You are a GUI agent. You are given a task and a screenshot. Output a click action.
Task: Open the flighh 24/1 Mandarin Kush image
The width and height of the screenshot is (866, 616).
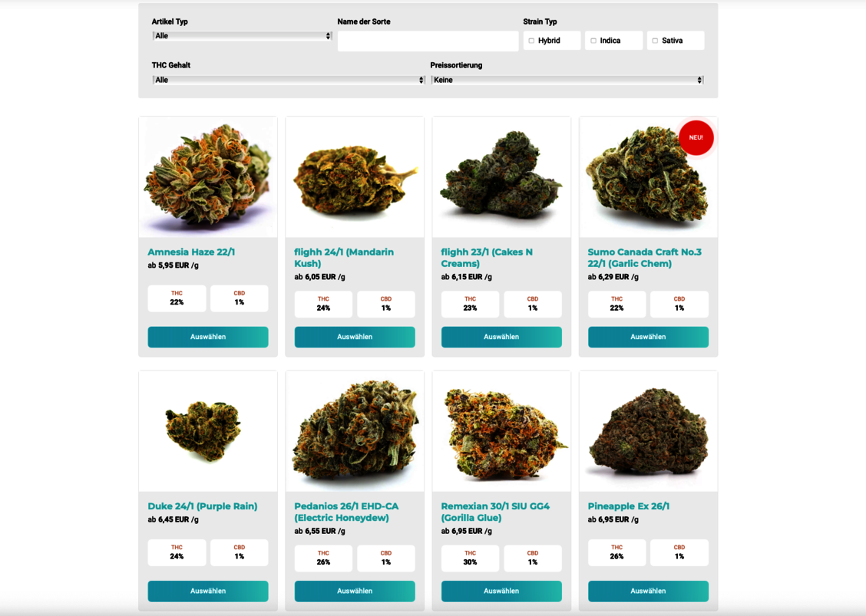355,177
